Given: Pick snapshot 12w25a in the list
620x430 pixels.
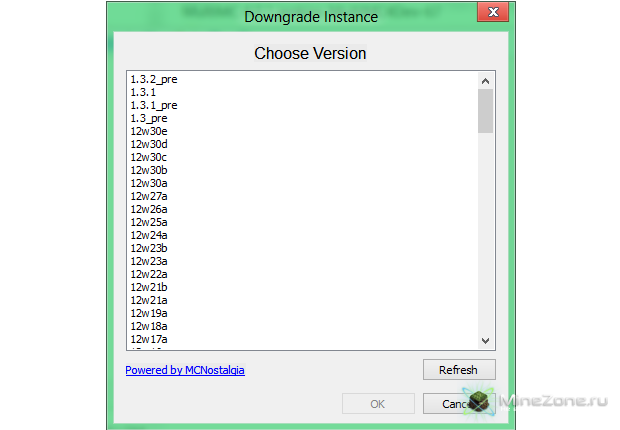Looking at the screenshot, I should (x=149, y=222).
